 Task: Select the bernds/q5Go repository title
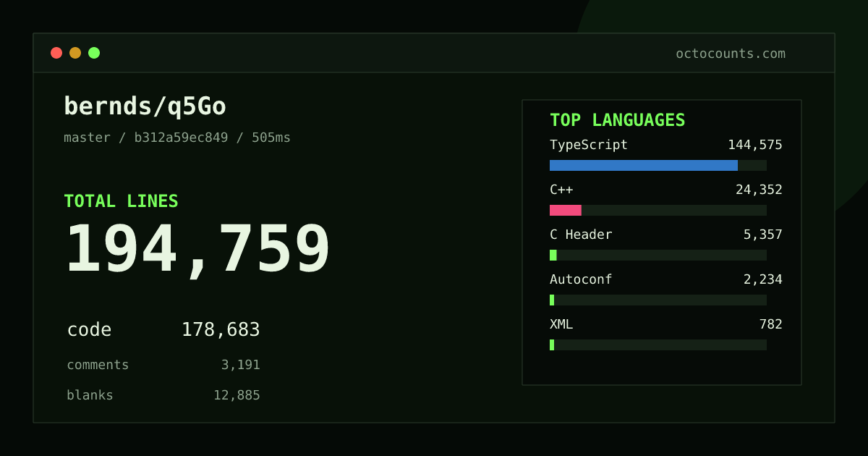[x=145, y=107]
